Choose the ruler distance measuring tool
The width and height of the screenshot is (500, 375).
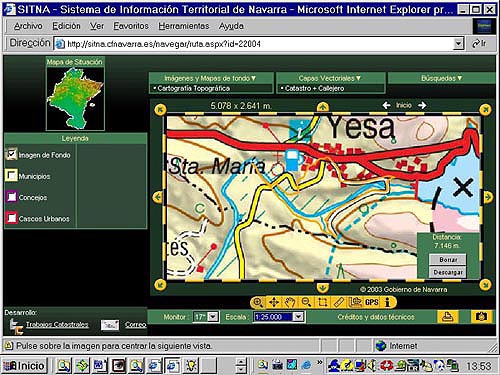coord(339,302)
